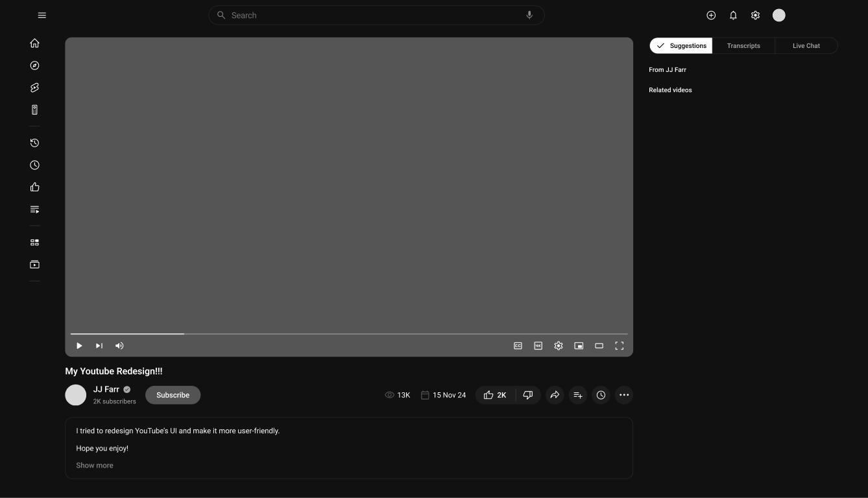868x498 pixels.
Task: Open the video library icon in sidebar
Action: point(35,265)
